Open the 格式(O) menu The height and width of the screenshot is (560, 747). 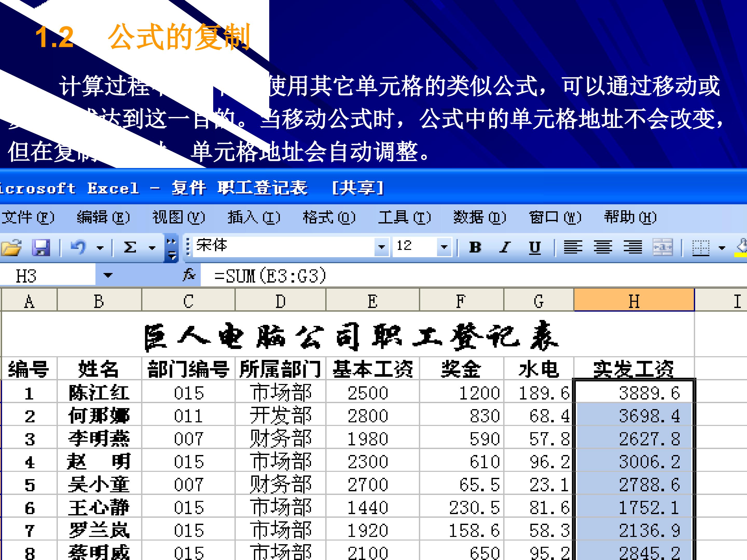coord(329,217)
